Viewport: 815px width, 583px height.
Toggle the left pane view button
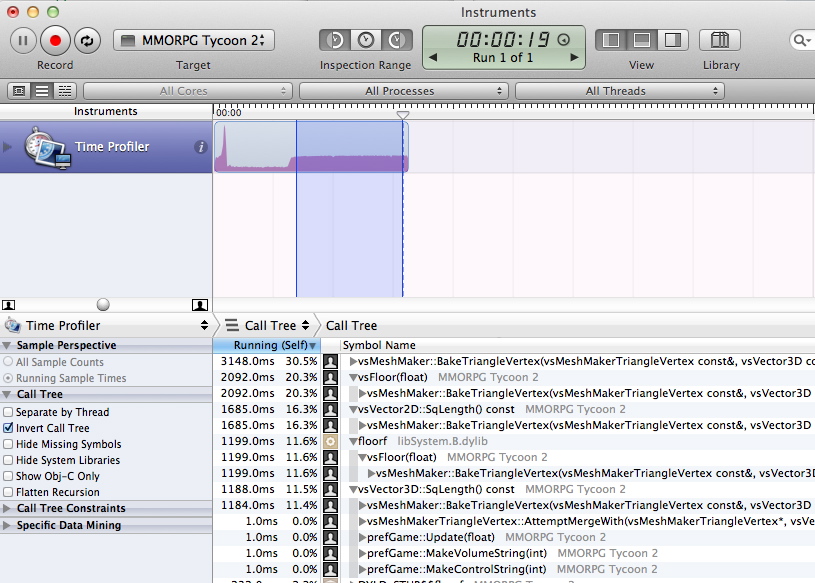(x=611, y=40)
